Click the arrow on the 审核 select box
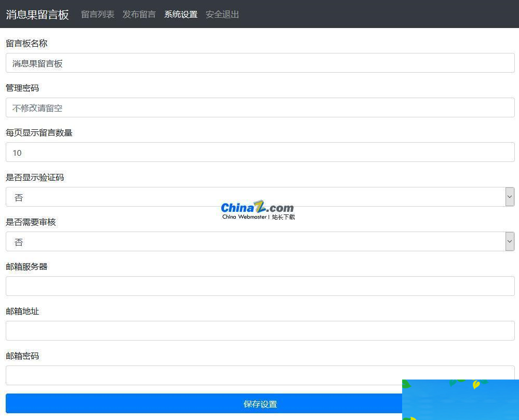Viewport: 519px width, 420px height. tap(510, 241)
